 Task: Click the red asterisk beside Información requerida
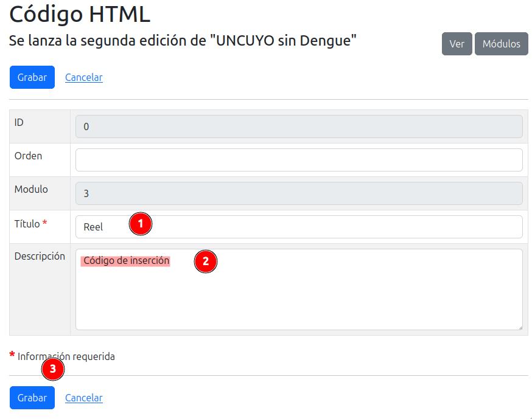[12, 356]
